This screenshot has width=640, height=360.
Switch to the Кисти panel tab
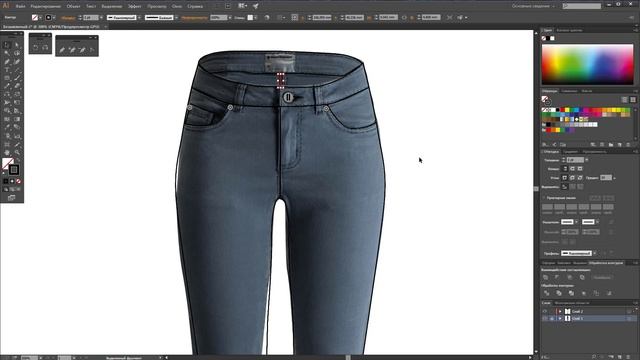[587, 91]
